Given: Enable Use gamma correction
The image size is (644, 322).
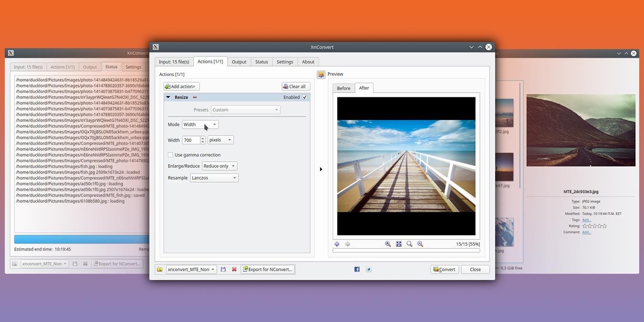Looking at the screenshot, I should [x=170, y=155].
